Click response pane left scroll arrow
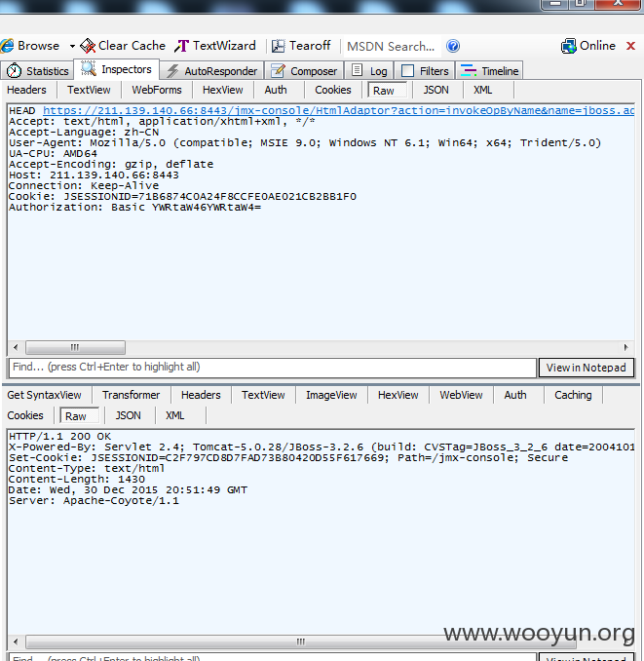 tap(16, 642)
